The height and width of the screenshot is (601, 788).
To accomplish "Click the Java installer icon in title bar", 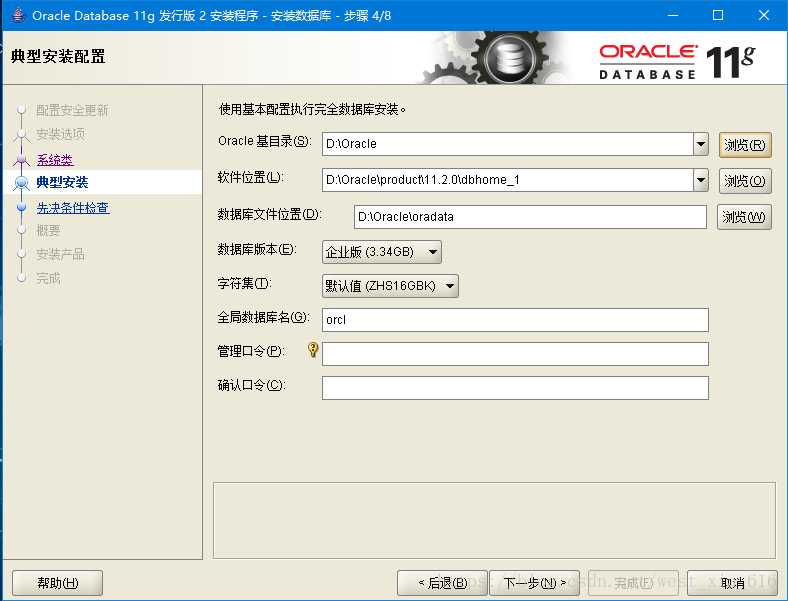I will (18, 15).
